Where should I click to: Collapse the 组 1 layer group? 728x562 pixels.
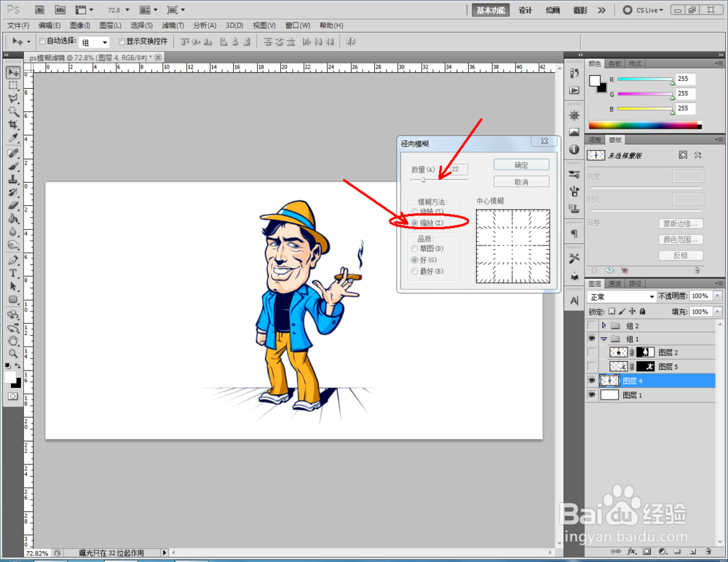[604, 339]
